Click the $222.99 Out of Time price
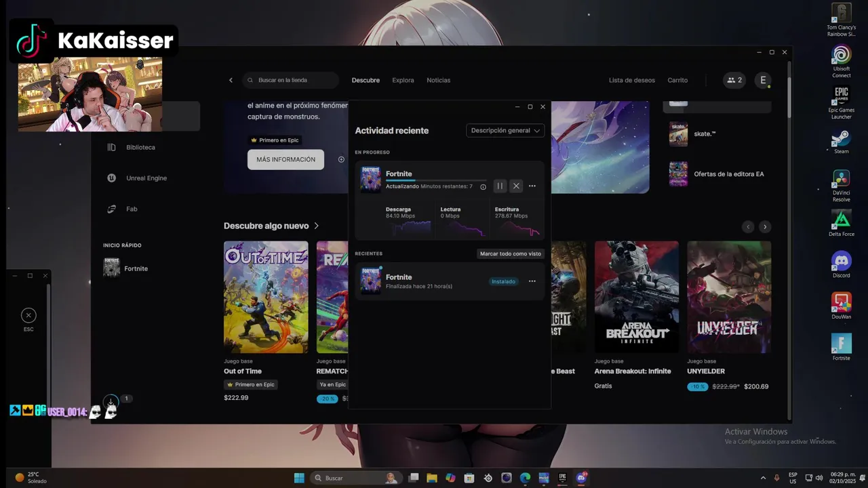Image resolution: width=868 pixels, height=488 pixels. click(x=236, y=398)
